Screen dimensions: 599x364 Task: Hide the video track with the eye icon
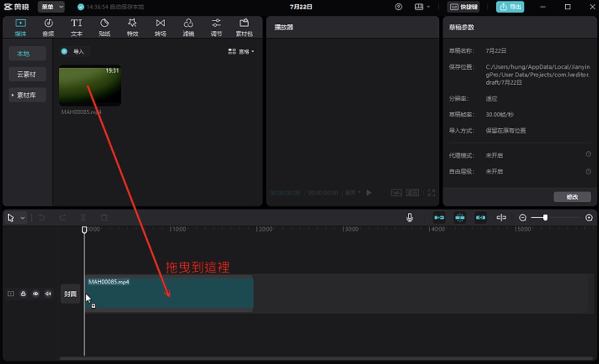coord(36,294)
